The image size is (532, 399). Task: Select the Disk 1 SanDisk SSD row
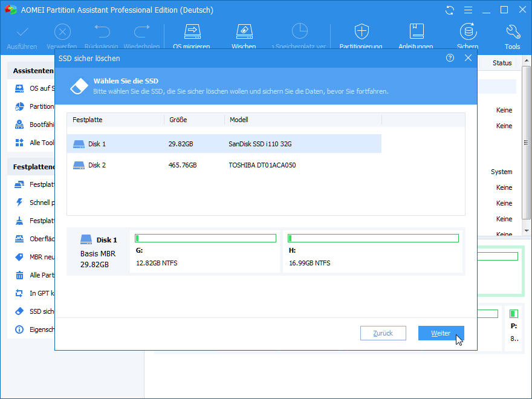coord(224,144)
